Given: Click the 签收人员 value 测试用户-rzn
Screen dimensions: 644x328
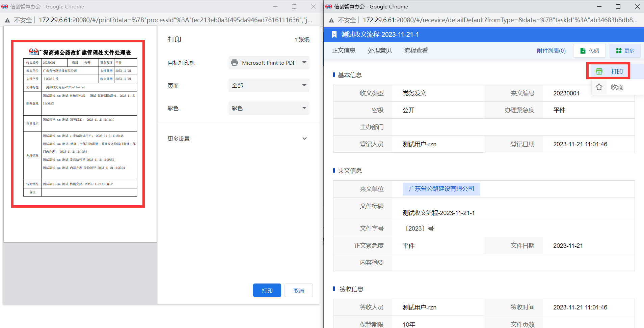Looking at the screenshot, I should 420,307.
